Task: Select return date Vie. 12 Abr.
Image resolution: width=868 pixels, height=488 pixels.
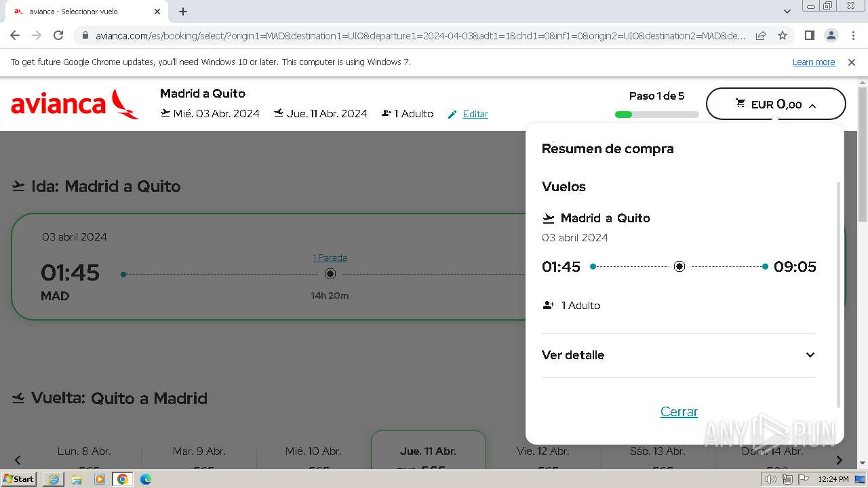Action: [x=542, y=451]
